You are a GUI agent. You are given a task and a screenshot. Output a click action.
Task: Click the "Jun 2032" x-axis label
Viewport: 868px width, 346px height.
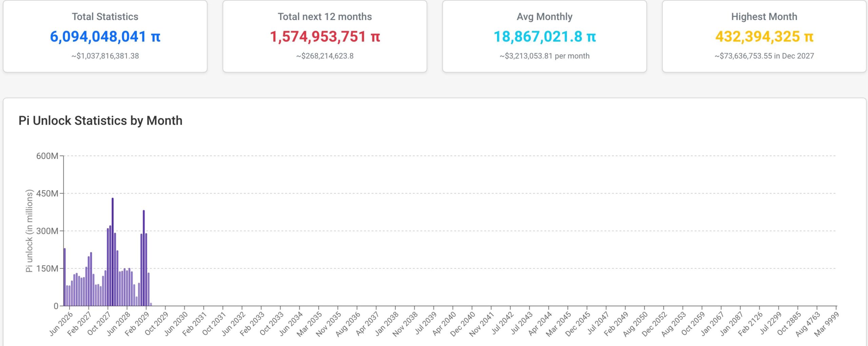[233, 324]
